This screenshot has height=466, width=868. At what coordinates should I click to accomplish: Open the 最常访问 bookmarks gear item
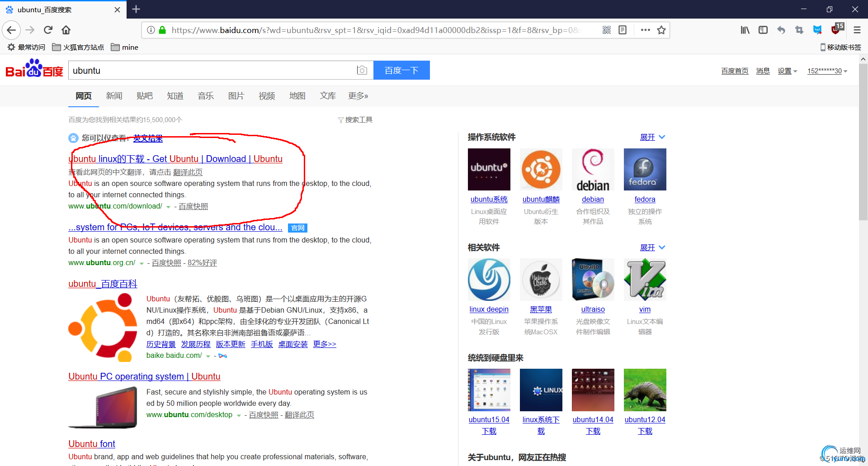point(26,47)
